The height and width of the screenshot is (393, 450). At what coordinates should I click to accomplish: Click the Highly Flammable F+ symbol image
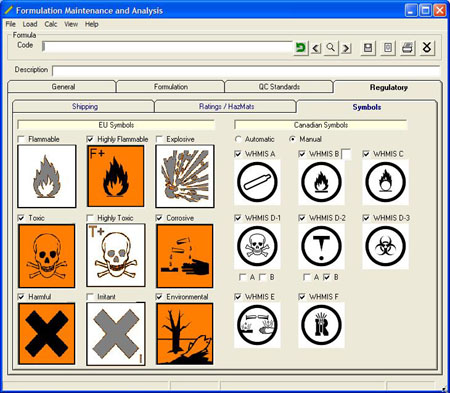pyautogui.click(x=116, y=176)
